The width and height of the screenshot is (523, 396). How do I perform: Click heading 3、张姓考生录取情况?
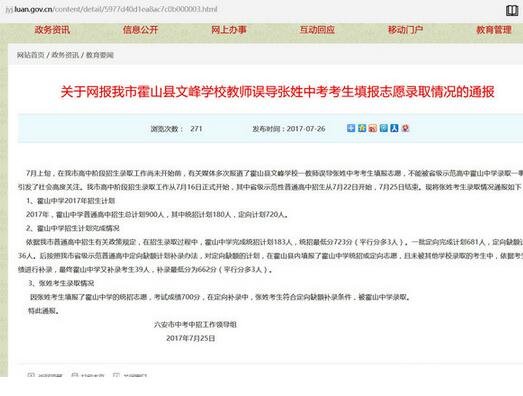[61, 283]
